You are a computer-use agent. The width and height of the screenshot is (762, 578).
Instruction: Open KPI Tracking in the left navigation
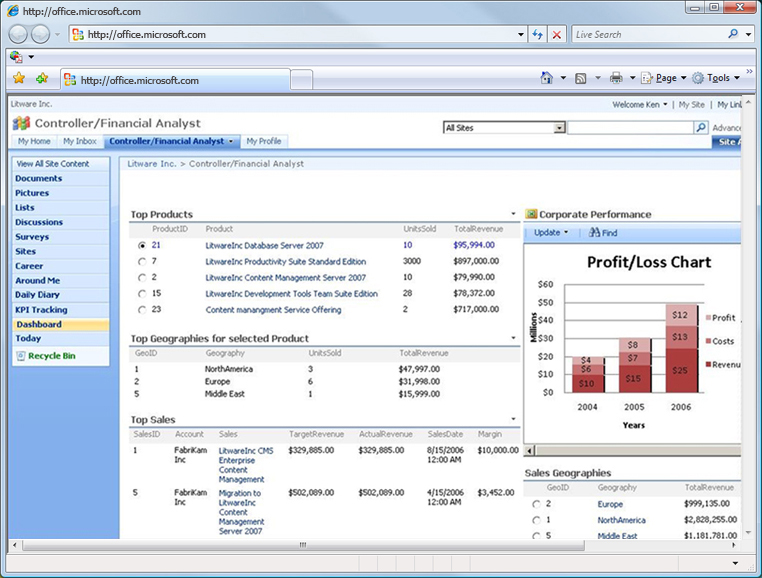[x=41, y=310]
